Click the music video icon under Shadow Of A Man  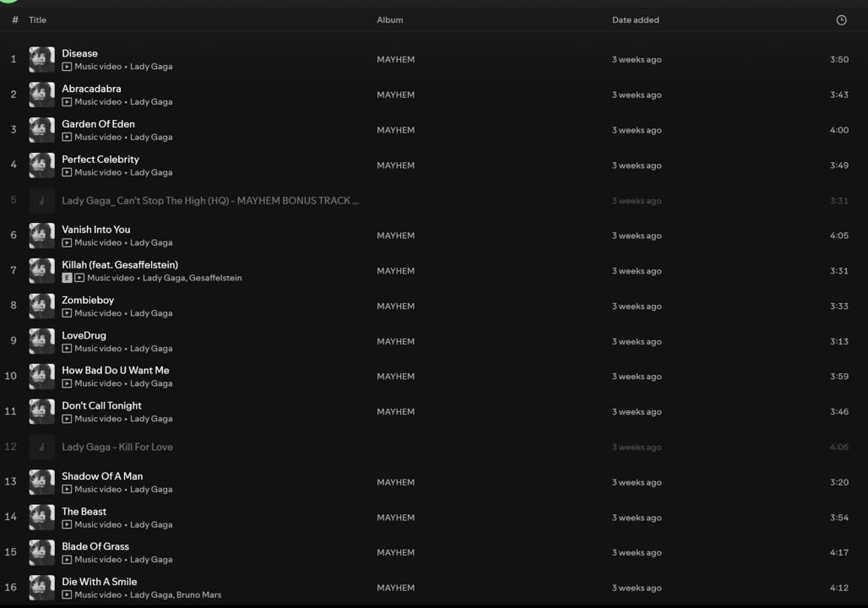[x=67, y=489]
